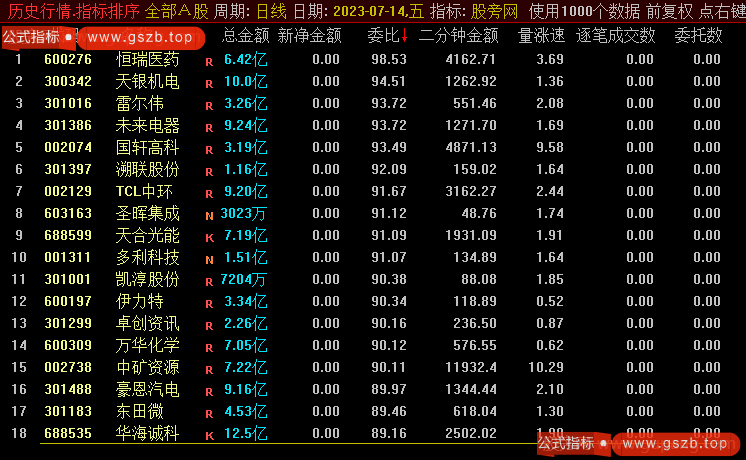Sort by the 总金额 column header

click(x=243, y=35)
